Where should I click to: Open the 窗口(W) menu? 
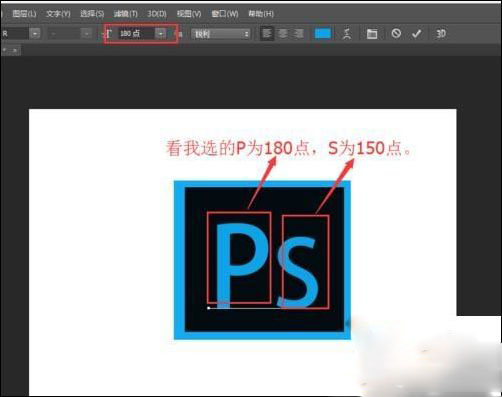click(225, 14)
